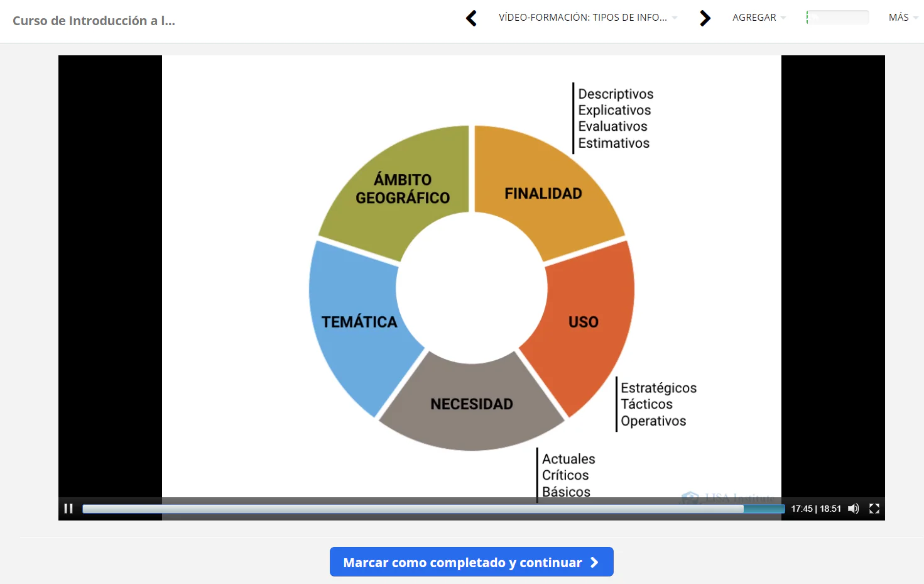
Task: Open the Curso de Introducción course title
Action: coord(94,21)
